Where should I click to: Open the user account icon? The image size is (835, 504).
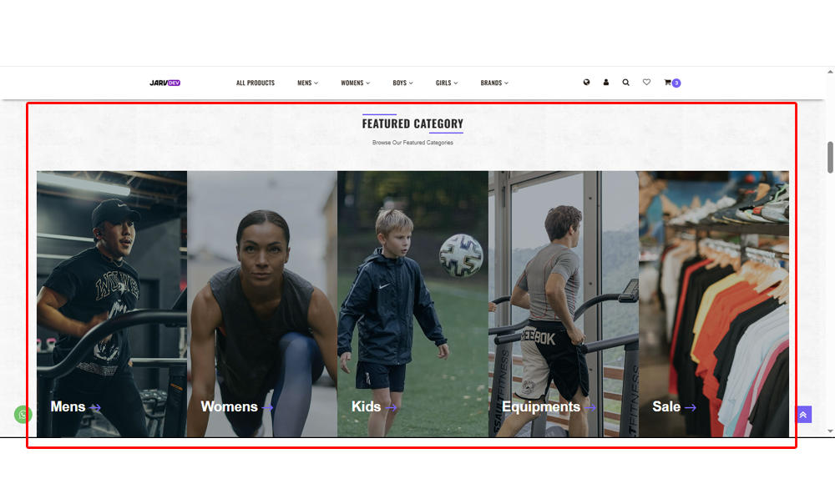606,83
